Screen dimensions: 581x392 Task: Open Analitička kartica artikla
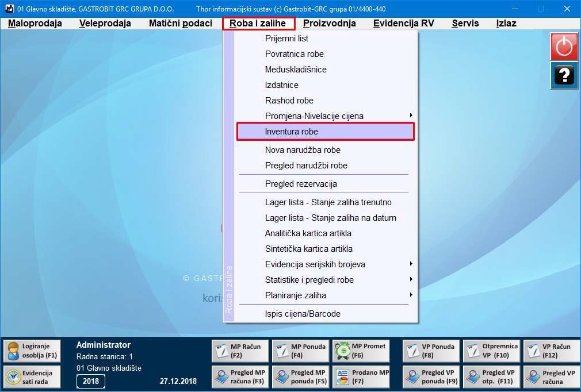pos(323,233)
